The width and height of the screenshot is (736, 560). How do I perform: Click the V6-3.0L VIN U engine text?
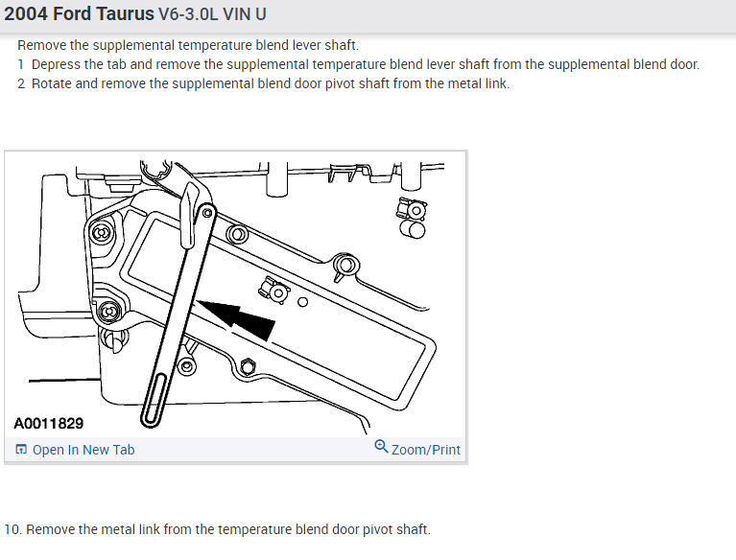tap(212, 14)
